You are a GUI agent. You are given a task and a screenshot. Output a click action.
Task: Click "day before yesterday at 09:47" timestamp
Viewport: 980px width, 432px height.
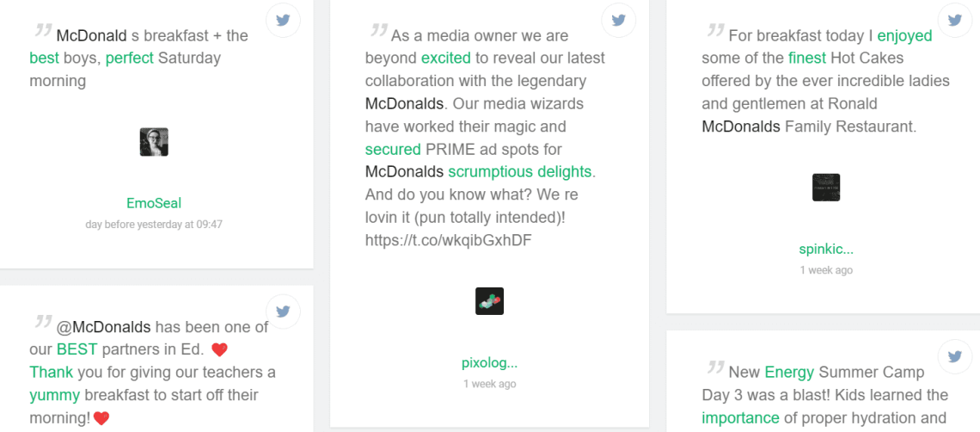[x=154, y=225]
